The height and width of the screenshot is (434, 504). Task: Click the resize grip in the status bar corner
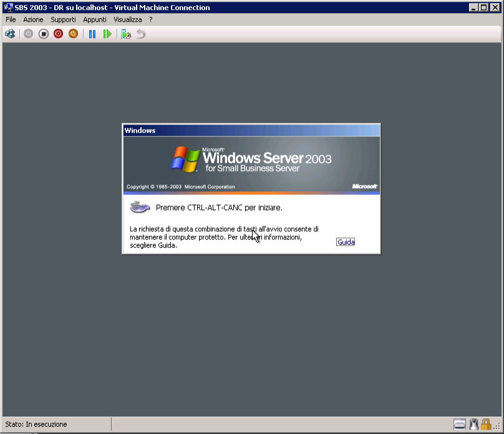coord(497,427)
